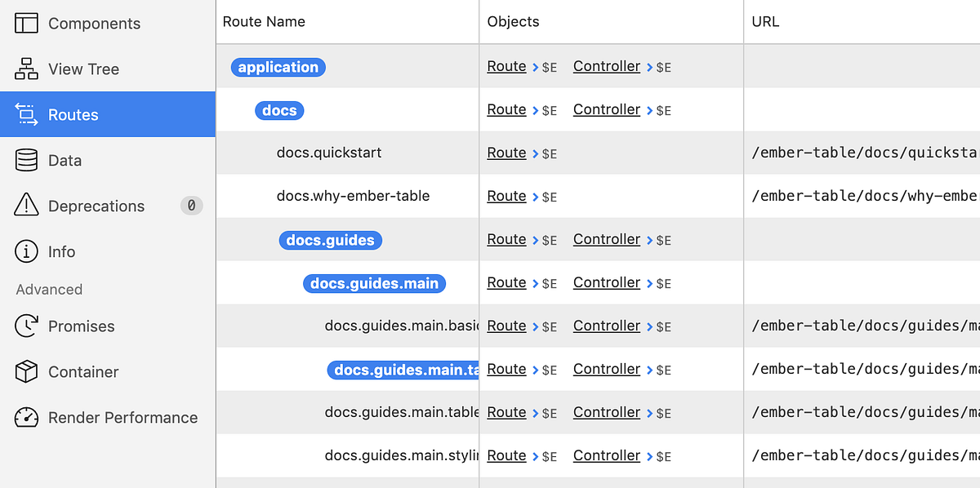Click the Container box icon
The image size is (980, 488).
pyautogui.click(x=25, y=371)
